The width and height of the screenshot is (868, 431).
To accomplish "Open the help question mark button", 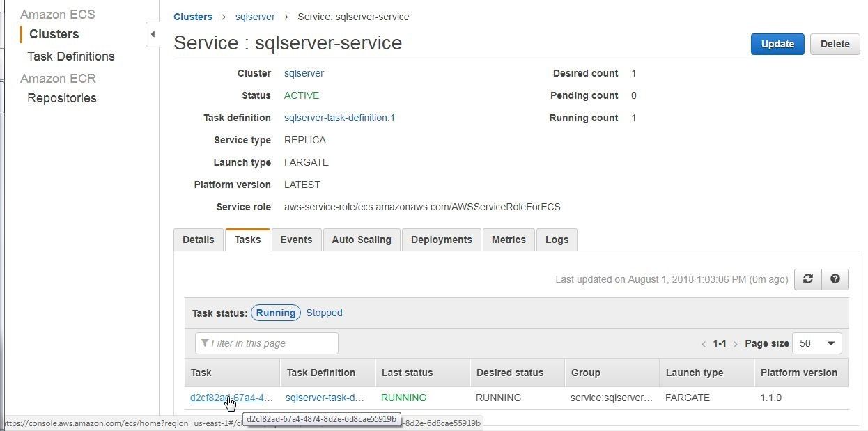I will 835,279.
